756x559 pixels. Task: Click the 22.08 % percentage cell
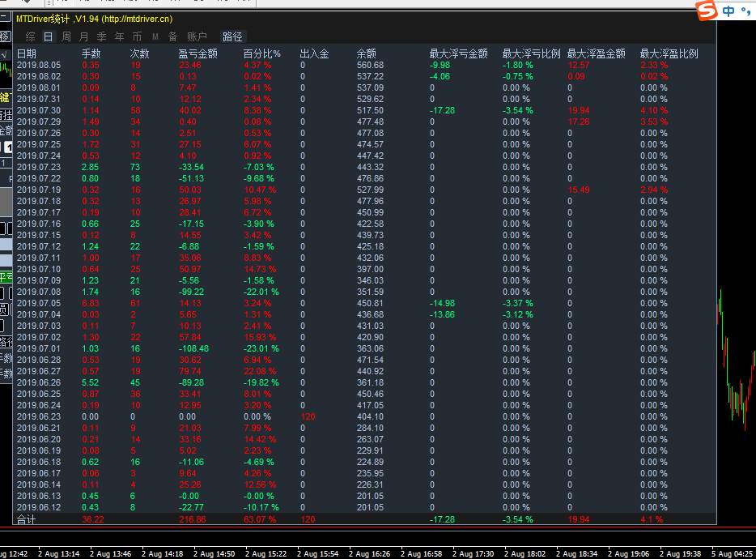tap(260, 371)
